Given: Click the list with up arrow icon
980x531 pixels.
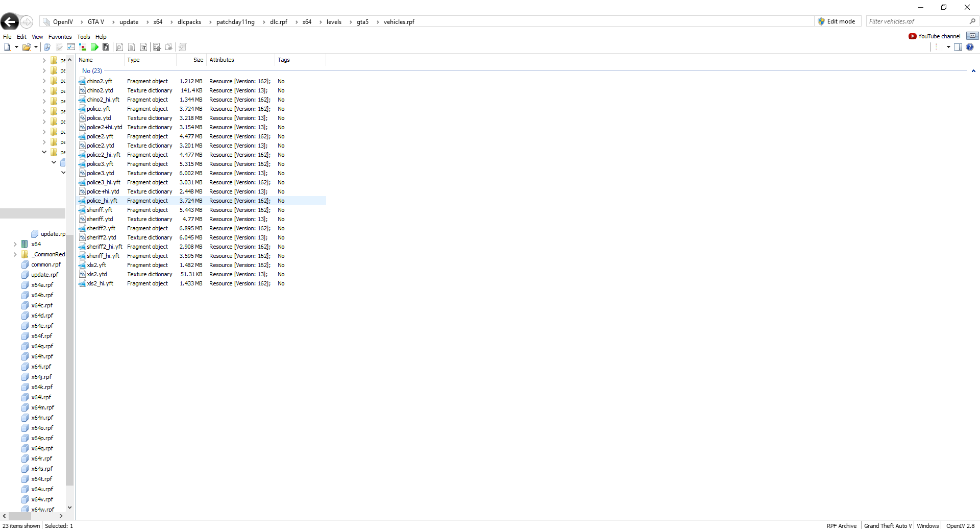Looking at the screenshot, I should [157, 47].
